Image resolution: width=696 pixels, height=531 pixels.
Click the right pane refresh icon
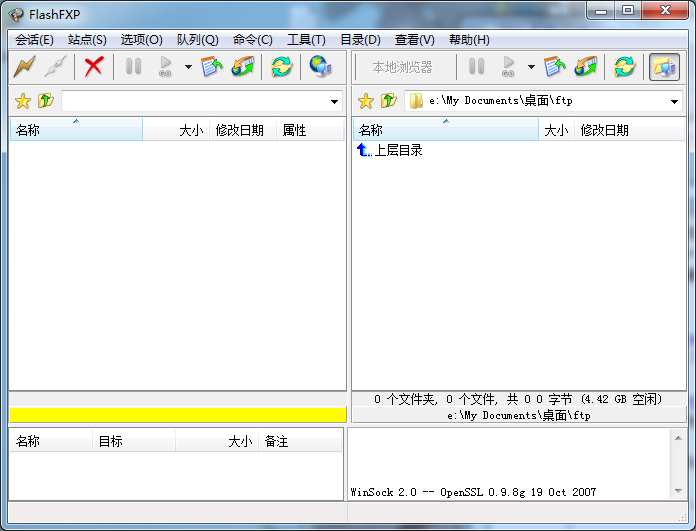624,67
